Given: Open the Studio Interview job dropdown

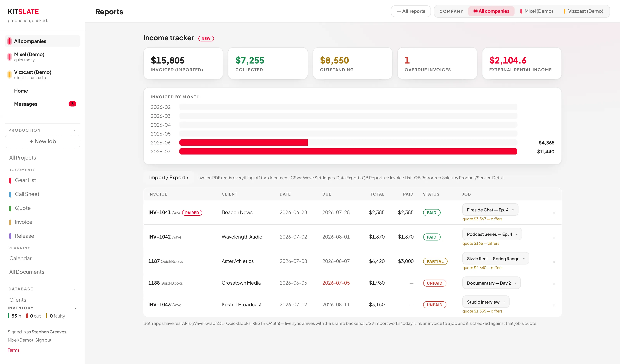Looking at the screenshot, I should click(x=486, y=302).
